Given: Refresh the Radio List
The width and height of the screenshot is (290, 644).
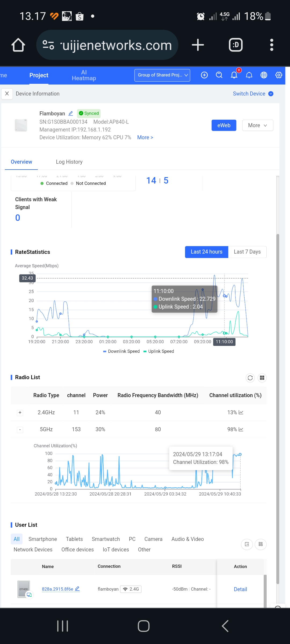Looking at the screenshot, I should (x=250, y=378).
